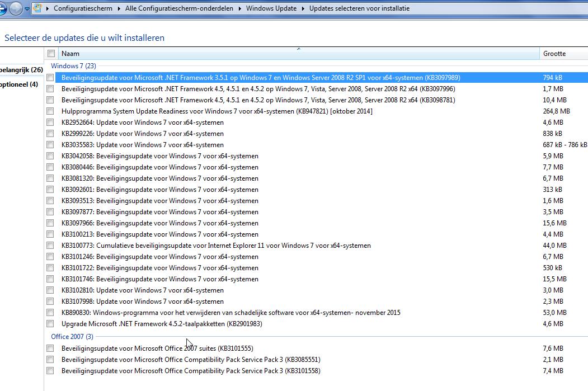The height and width of the screenshot is (391, 588).
Task: Check the KB3097989 .NET Framework 3.5.1 update
Action: point(50,78)
